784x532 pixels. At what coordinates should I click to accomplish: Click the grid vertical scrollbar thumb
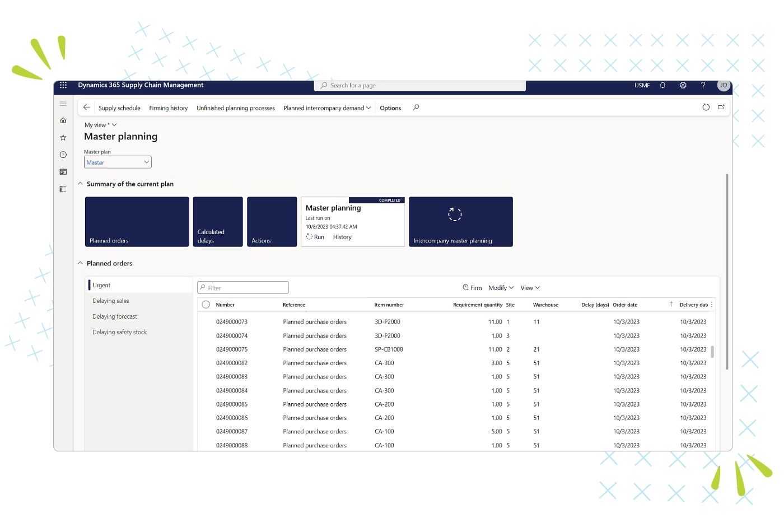click(712, 352)
